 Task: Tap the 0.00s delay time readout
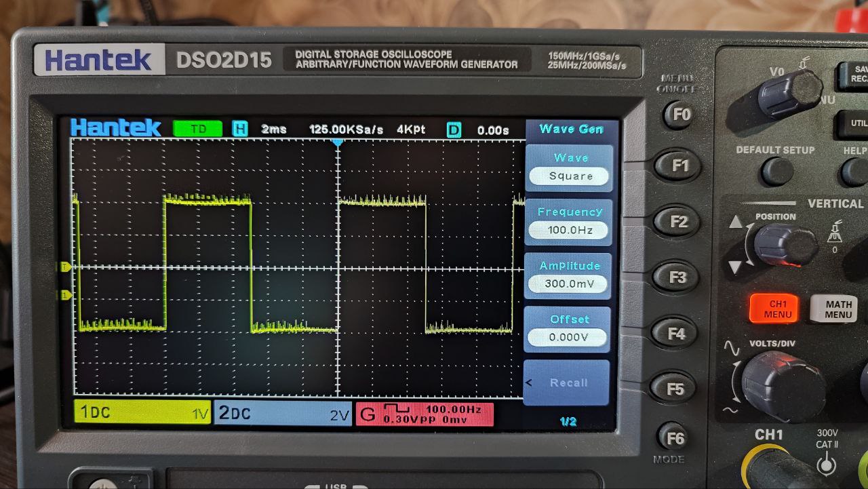[493, 130]
